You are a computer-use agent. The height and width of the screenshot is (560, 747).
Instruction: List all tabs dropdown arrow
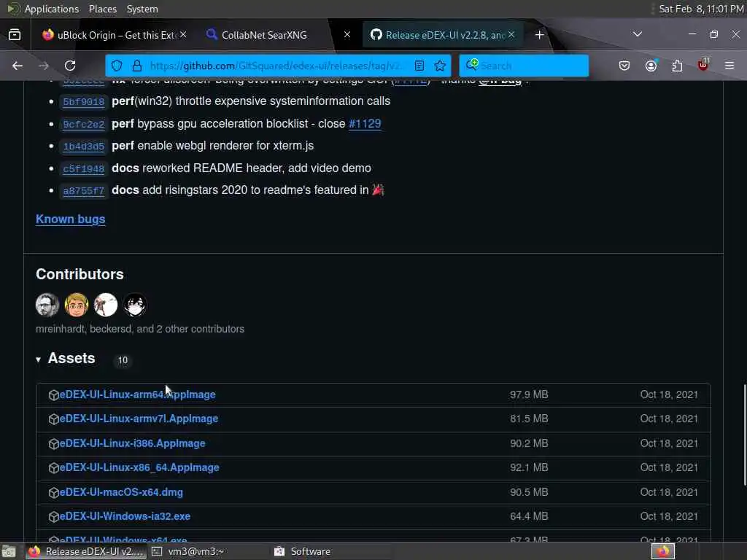coord(638,34)
